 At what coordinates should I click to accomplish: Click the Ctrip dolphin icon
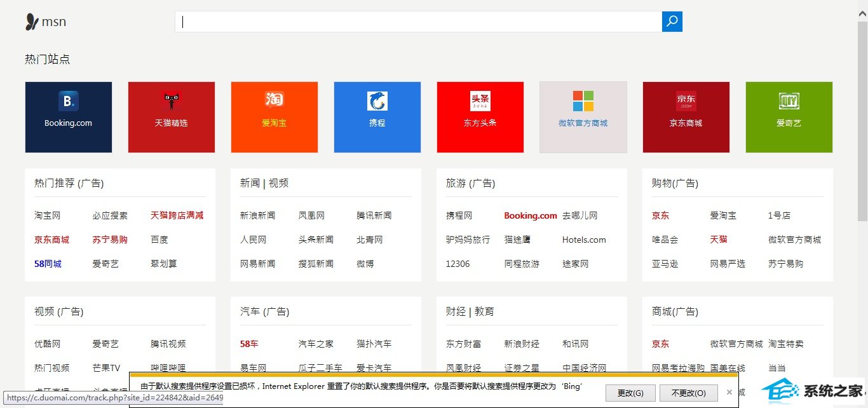(x=377, y=101)
